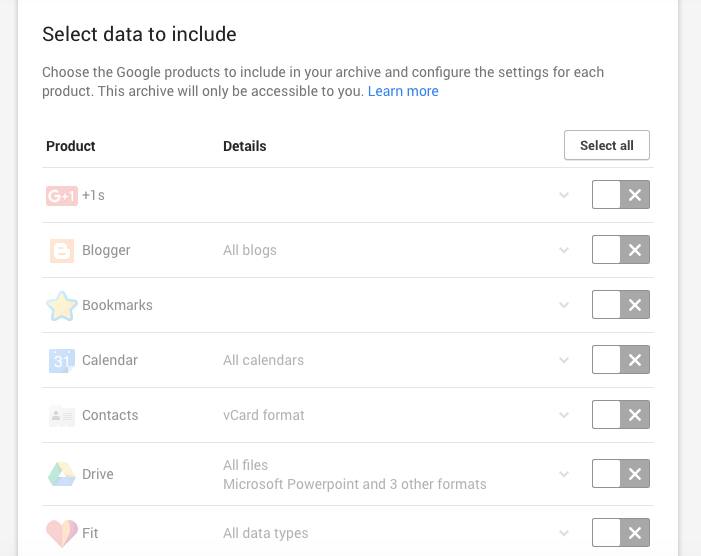Expand the Fit data types chevron

click(x=565, y=533)
